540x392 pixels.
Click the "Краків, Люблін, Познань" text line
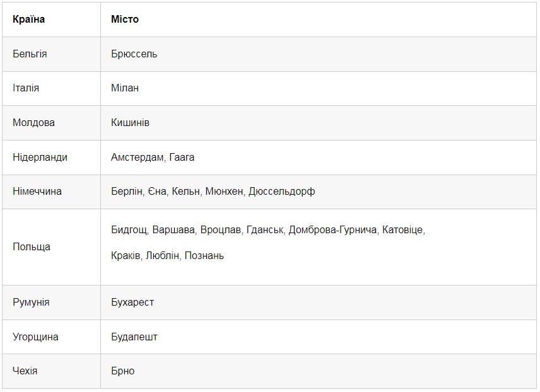[x=167, y=256]
